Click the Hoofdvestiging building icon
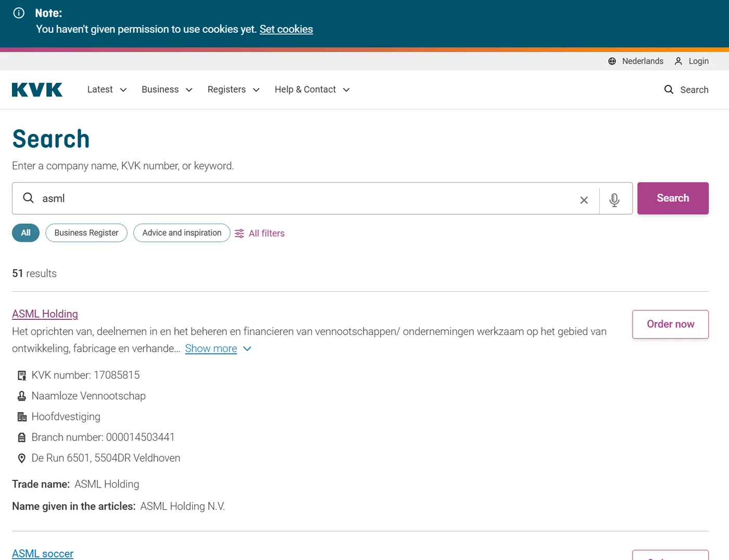Image resolution: width=729 pixels, height=560 pixels. point(22,417)
